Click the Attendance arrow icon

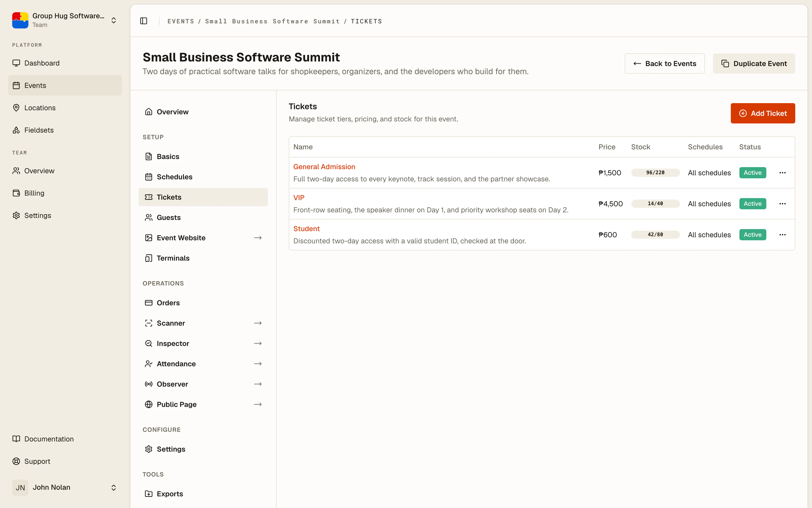tap(258, 363)
